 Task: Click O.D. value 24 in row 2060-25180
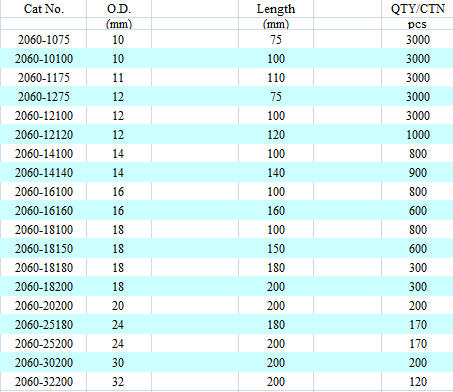click(118, 325)
